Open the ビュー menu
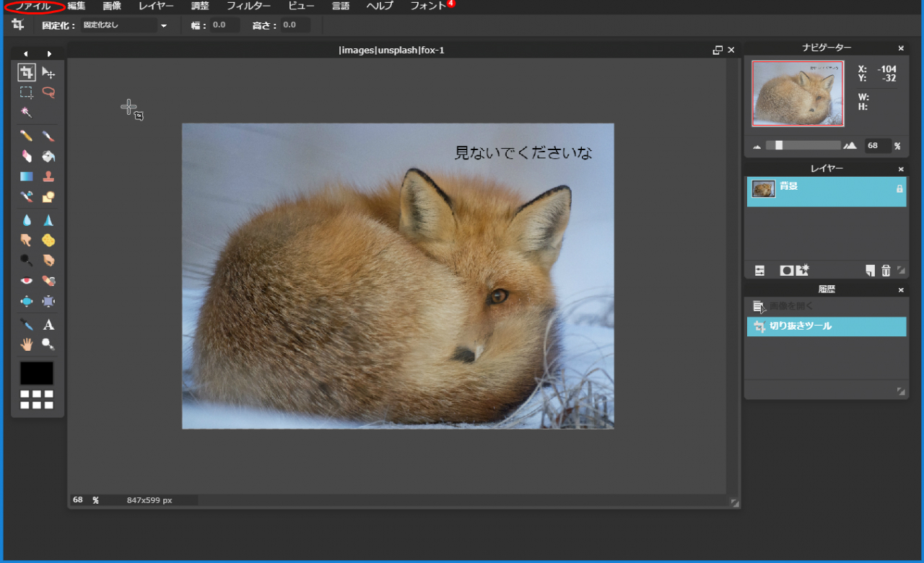This screenshot has height=563, width=924. pos(301,6)
